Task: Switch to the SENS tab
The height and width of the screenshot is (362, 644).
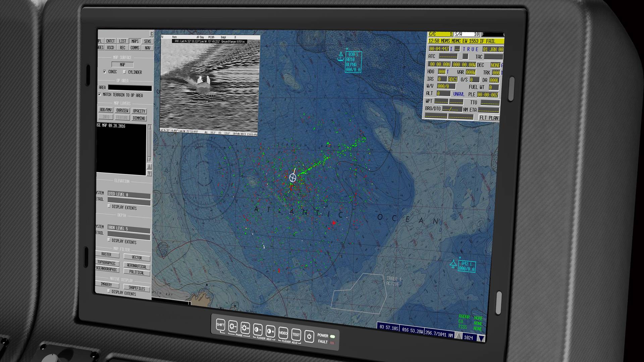Action: pyautogui.click(x=147, y=41)
